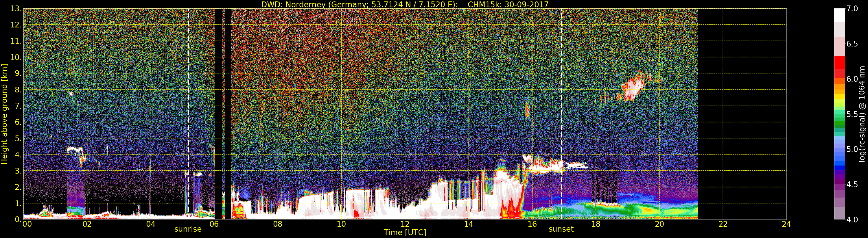
Task: Click the height axis tick '7.'
Action: click(x=18, y=106)
